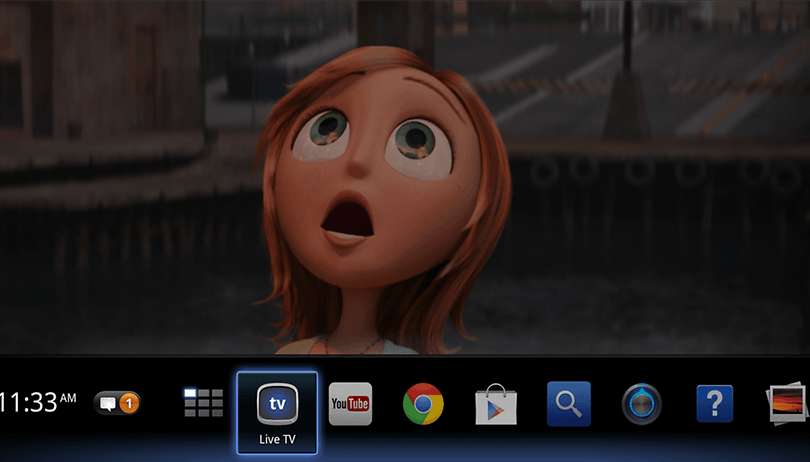The height and width of the screenshot is (462, 810).
Task: Open the Google Play Store shopping bag
Action: [496, 404]
